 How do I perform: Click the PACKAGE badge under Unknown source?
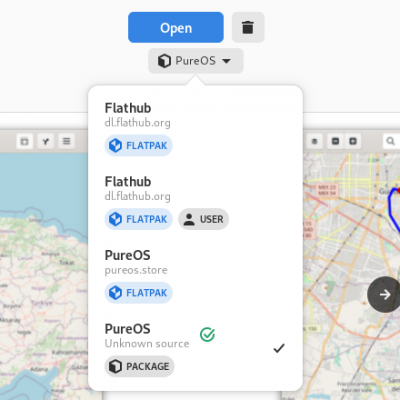(x=140, y=367)
